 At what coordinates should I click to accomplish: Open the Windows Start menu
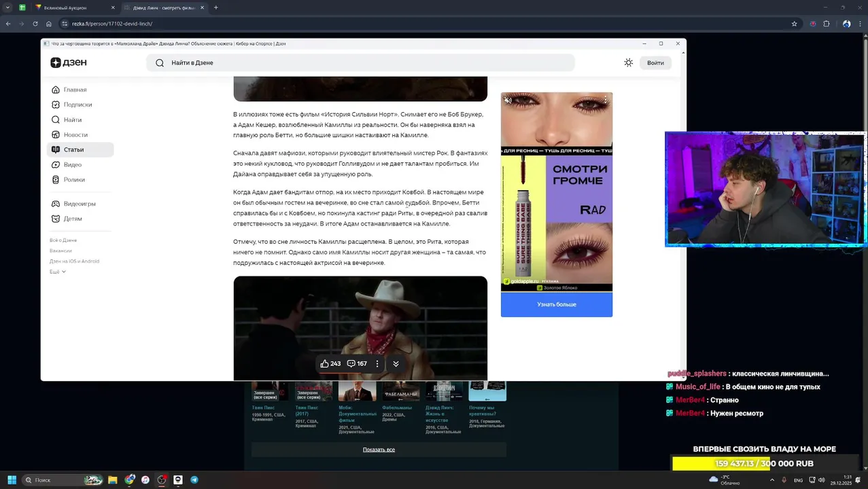(12, 479)
